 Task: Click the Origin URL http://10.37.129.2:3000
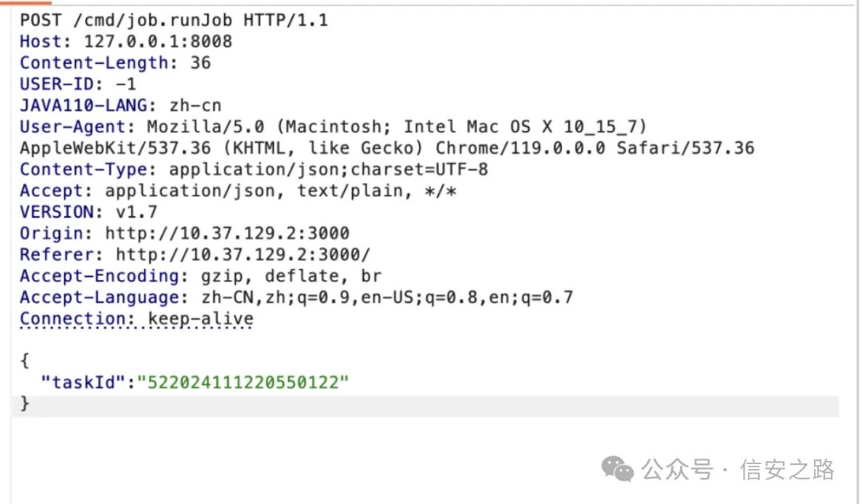click(x=227, y=233)
